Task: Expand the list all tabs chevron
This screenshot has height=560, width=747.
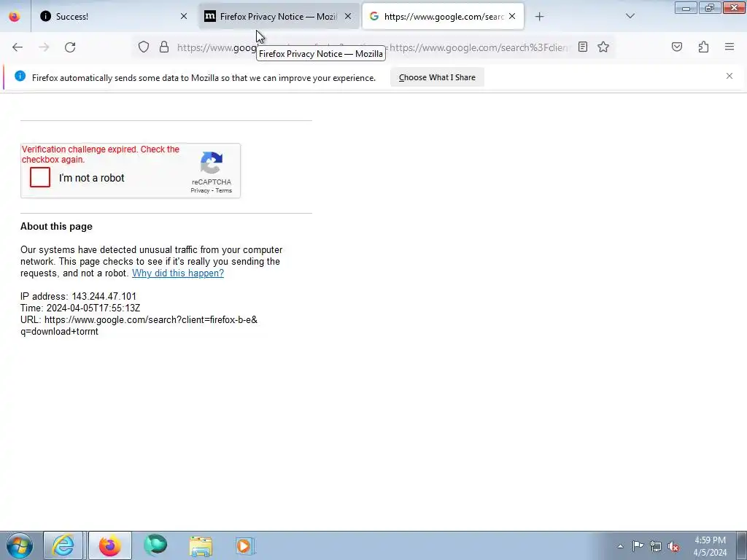Action: pos(630,16)
